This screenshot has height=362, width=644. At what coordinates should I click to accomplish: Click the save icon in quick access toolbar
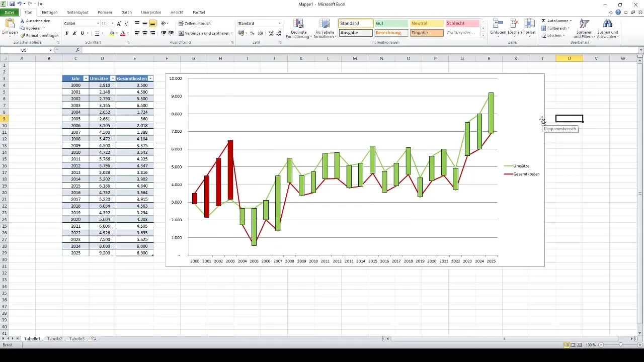click(x=12, y=4)
